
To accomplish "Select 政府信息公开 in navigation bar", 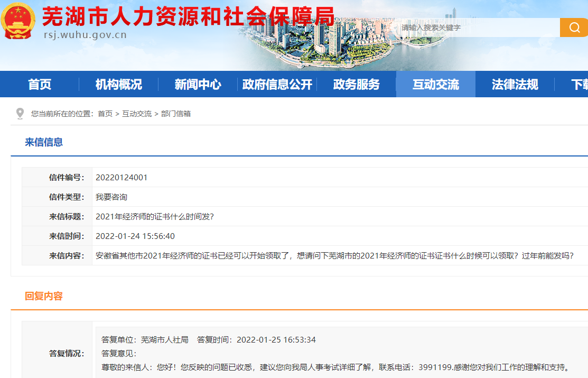I will pos(277,85).
